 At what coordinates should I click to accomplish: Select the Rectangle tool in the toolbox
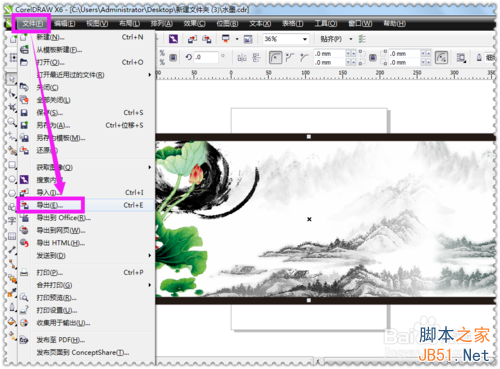[x=12, y=165]
